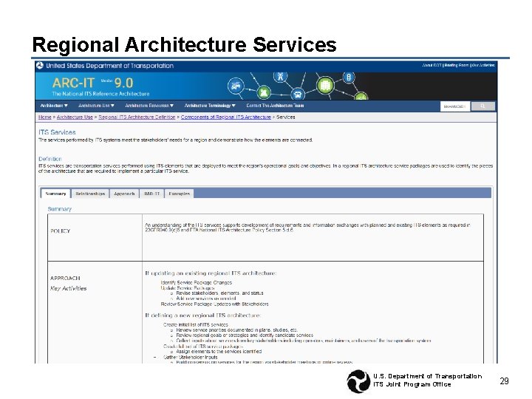Screen dimensions: 532x399
Task: Click the slide title Regional Architecture Services
Action: click(x=184, y=44)
